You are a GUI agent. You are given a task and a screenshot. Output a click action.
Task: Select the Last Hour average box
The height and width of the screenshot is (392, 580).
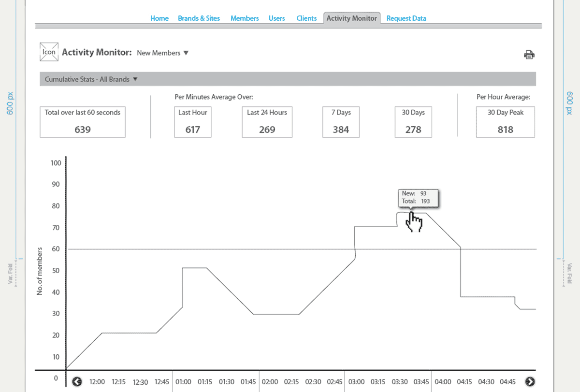192,122
